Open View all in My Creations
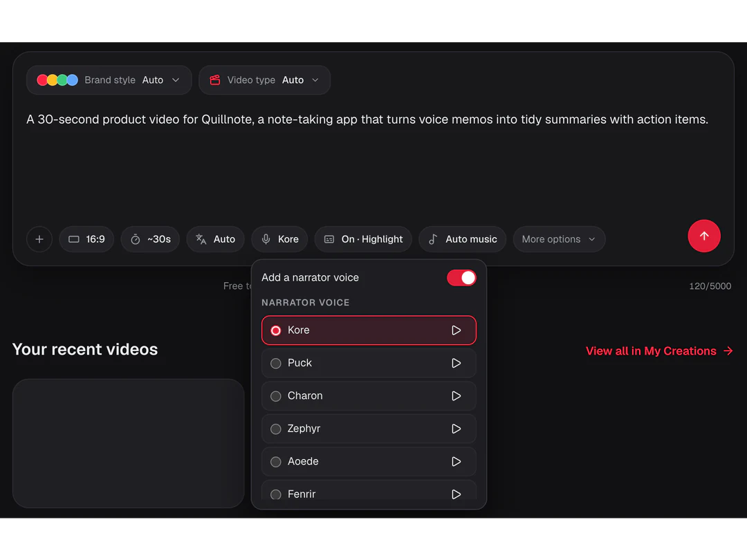 tap(659, 351)
